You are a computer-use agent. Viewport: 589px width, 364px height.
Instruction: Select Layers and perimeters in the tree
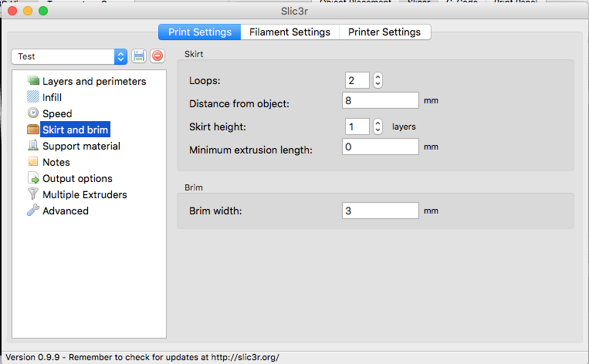click(94, 81)
